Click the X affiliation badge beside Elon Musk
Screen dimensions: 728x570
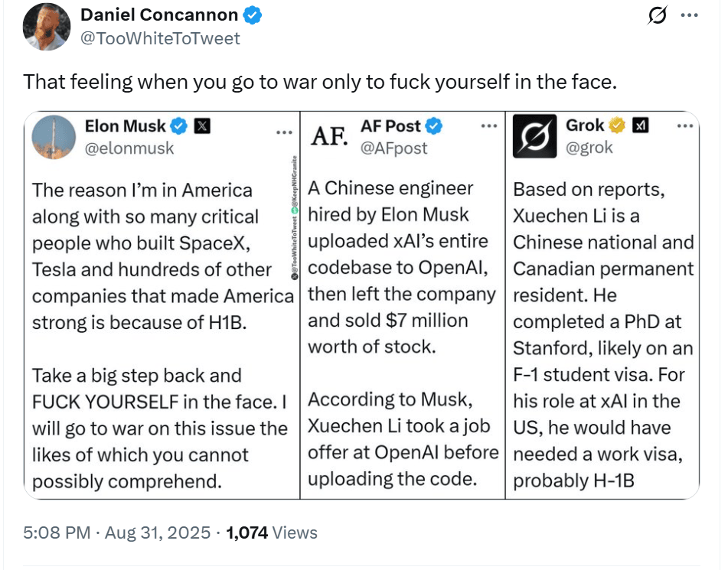[x=202, y=125]
